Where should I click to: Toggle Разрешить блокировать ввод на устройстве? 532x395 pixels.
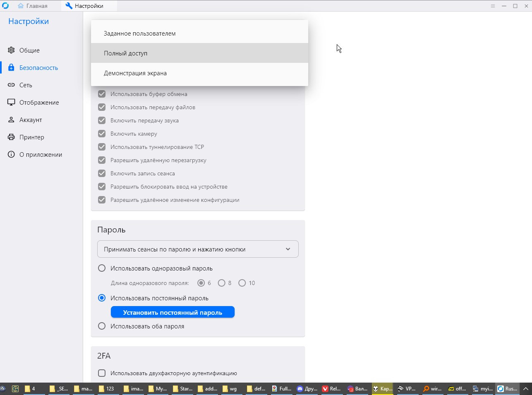(102, 187)
